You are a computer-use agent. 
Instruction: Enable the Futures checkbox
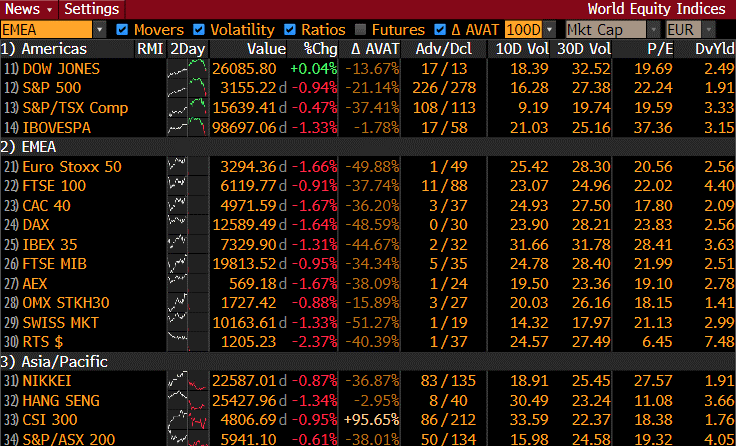360,30
